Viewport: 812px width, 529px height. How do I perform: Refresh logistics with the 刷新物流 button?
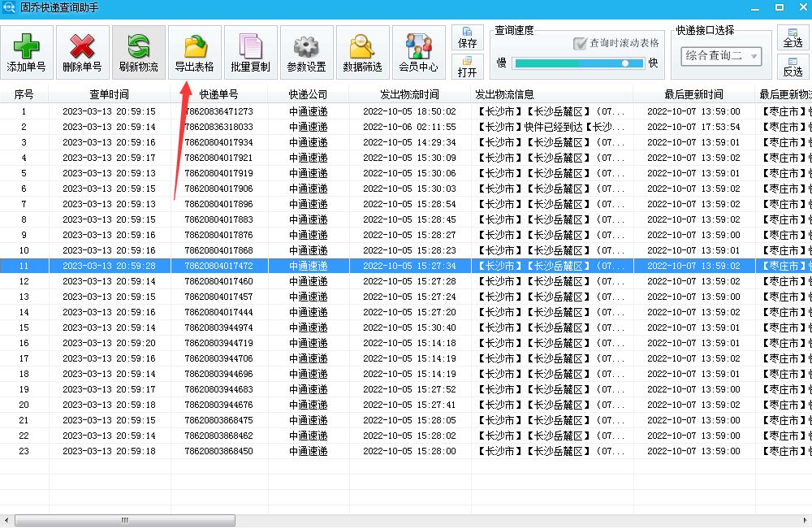tap(138, 53)
